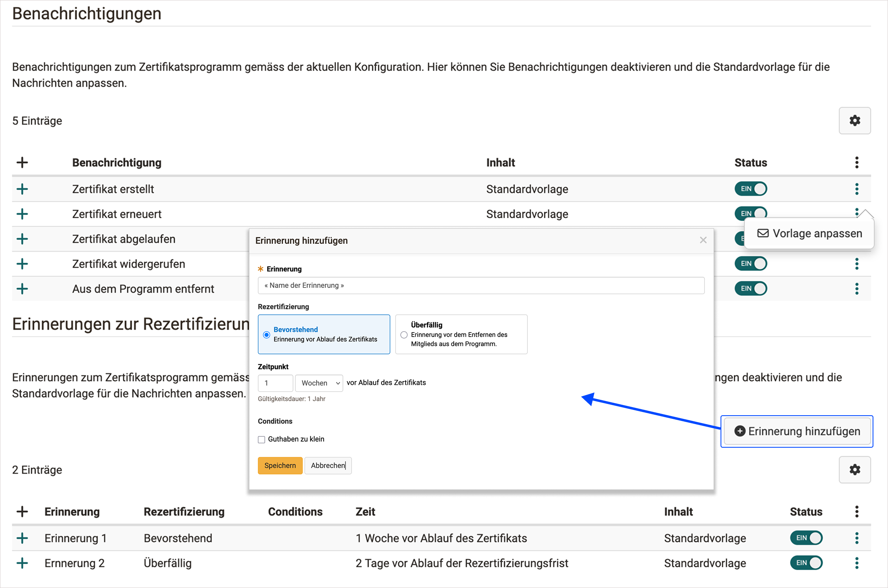Open kebab menu for "Zertifikat widergerufen"
The height and width of the screenshot is (588, 888).
[857, 264]
